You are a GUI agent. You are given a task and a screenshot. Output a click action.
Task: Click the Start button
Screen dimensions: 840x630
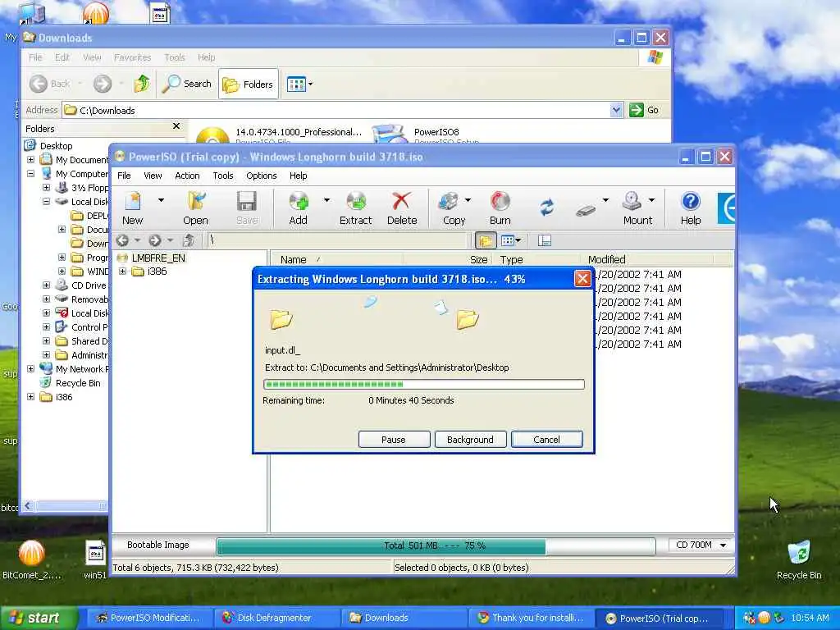[x=38, y=618]
